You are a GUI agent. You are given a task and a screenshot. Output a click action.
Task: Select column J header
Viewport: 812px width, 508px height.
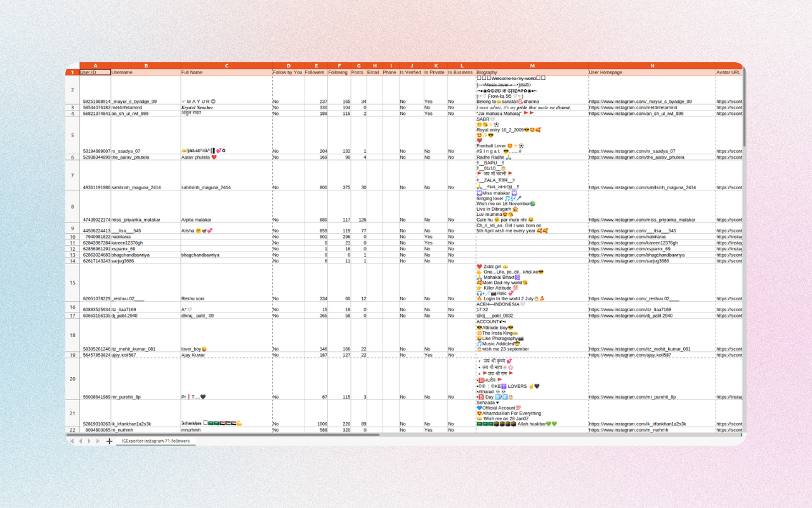(x=411, y=65)
